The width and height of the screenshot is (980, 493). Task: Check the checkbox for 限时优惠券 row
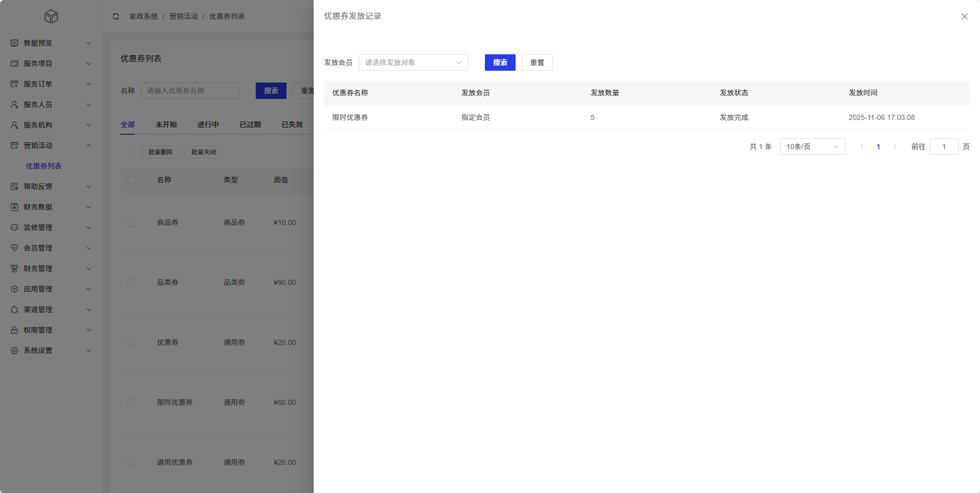[x=131, y=402]
